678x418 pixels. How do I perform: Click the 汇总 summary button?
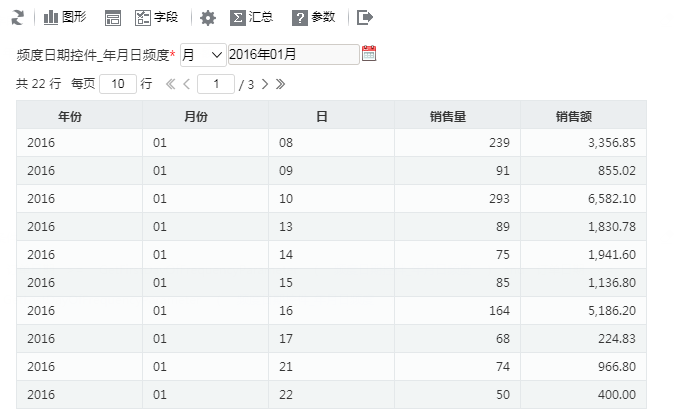252,17
